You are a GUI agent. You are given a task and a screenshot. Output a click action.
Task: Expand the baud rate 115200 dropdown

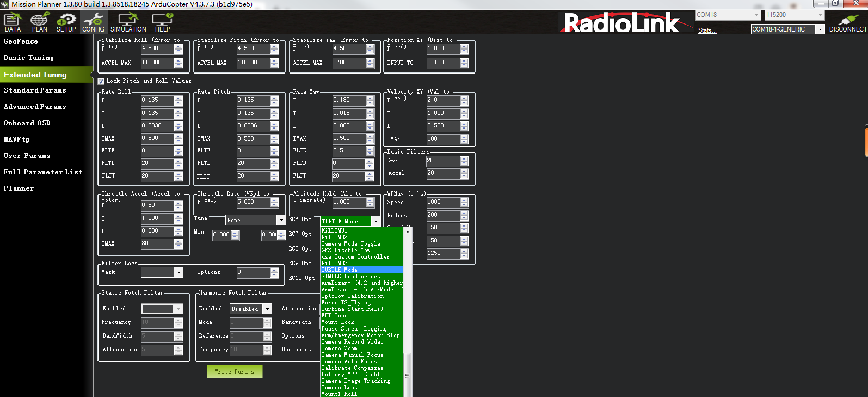820,15
